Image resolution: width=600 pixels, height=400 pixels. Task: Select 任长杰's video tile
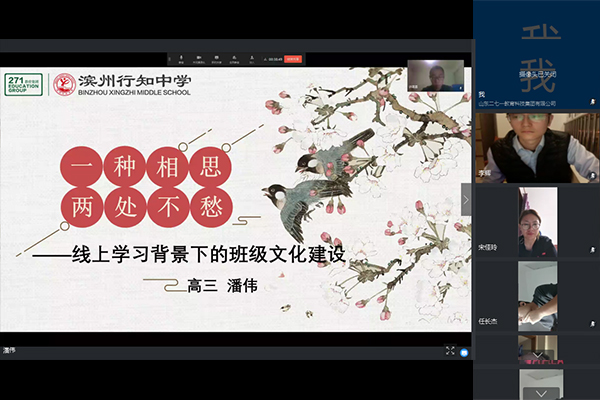pyautogui.click(x=537, y=296)
